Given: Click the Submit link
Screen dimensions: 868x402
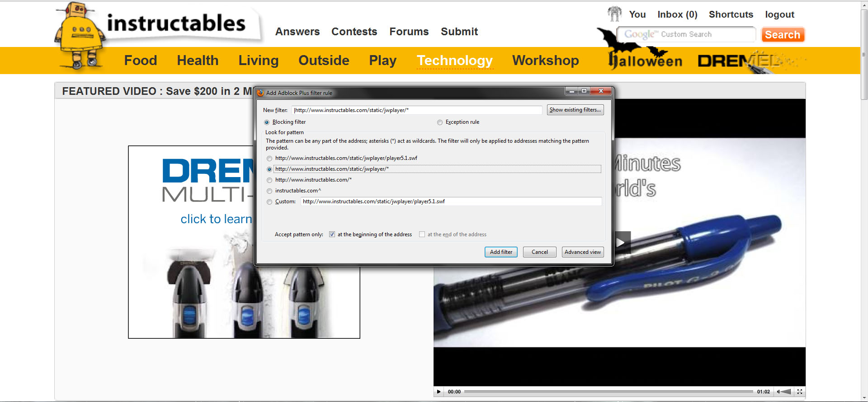Looking at the screenshot, I should (459, 32).
